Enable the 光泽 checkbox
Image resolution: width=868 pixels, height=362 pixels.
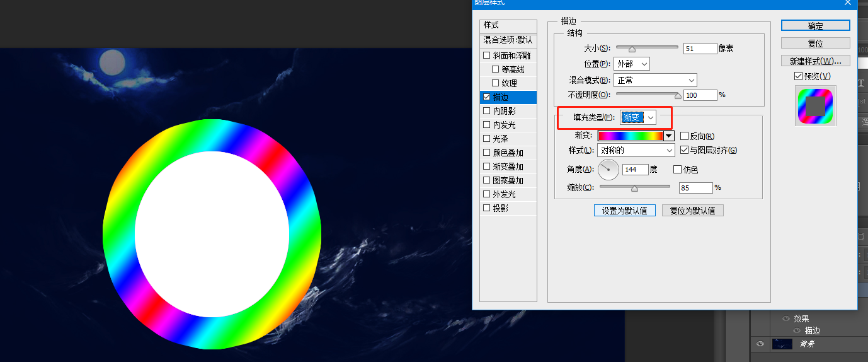coord(486,139)
